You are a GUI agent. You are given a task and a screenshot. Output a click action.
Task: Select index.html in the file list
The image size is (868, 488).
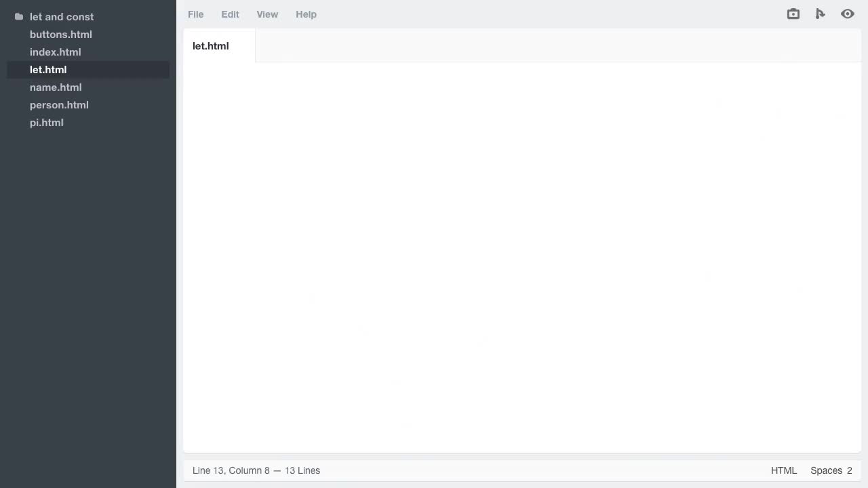55,52
